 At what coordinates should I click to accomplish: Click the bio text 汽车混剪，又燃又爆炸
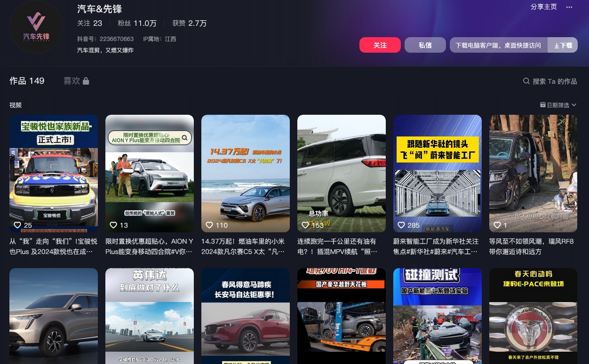(x=105, y=50)
